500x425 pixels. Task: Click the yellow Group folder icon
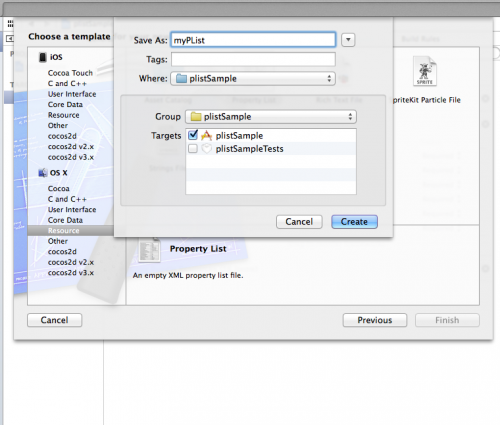(196, 117)
